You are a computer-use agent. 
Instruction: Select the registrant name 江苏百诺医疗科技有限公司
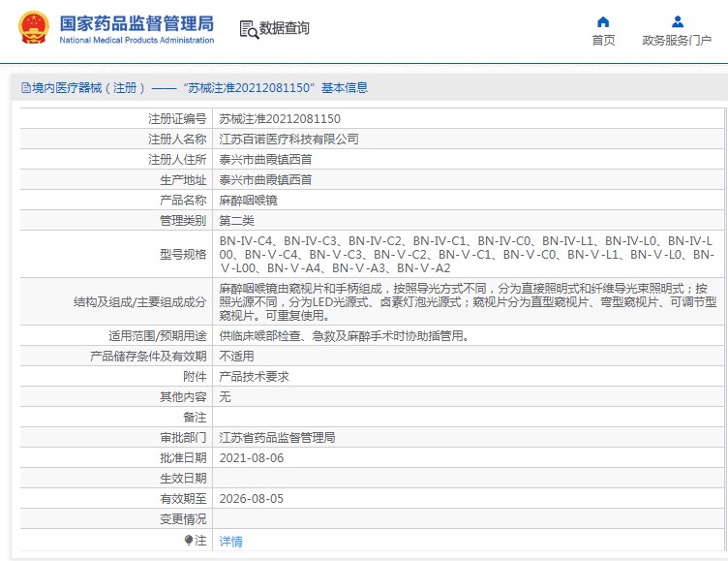288,140
